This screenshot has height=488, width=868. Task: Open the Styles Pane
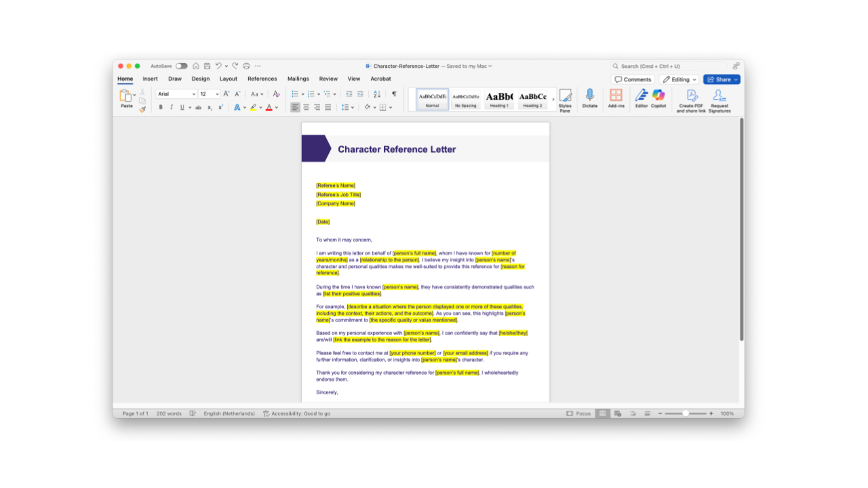(x=565, y=100)
